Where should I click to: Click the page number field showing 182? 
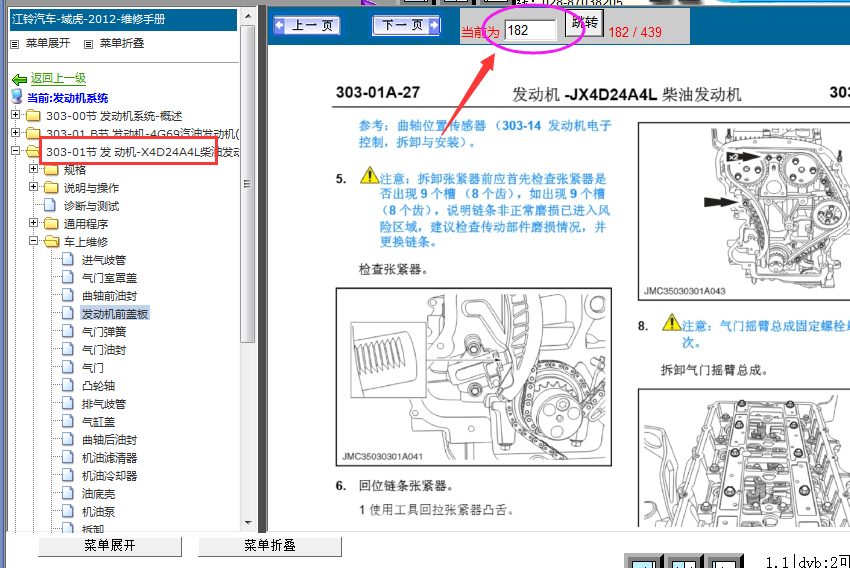(530, 30)
